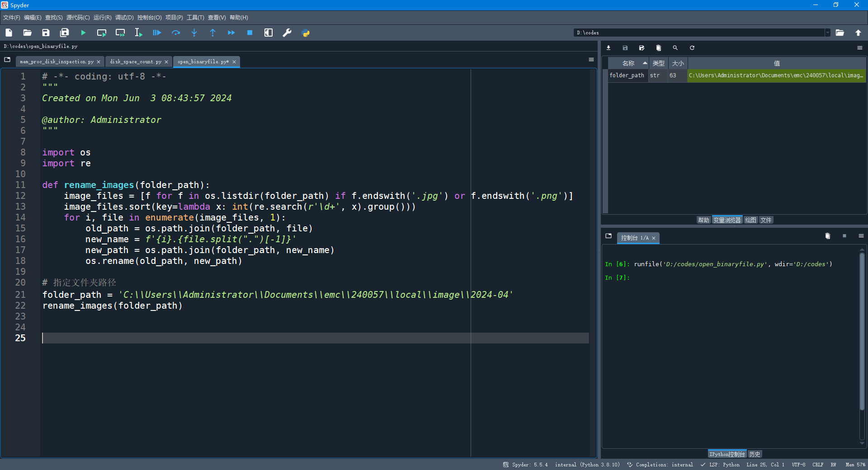
Task: Close the disk_space_count.py tab
Action: pos(166,62)
